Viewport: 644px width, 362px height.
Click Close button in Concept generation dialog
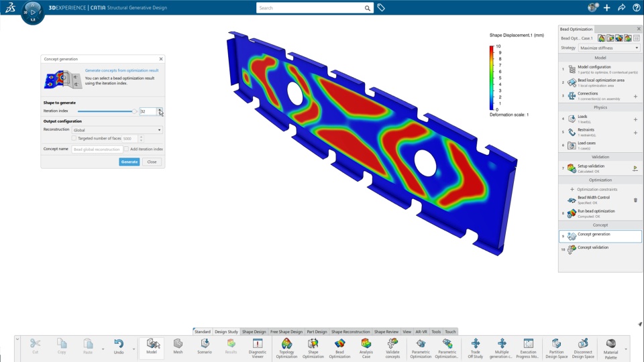click(x=152, y=162)
